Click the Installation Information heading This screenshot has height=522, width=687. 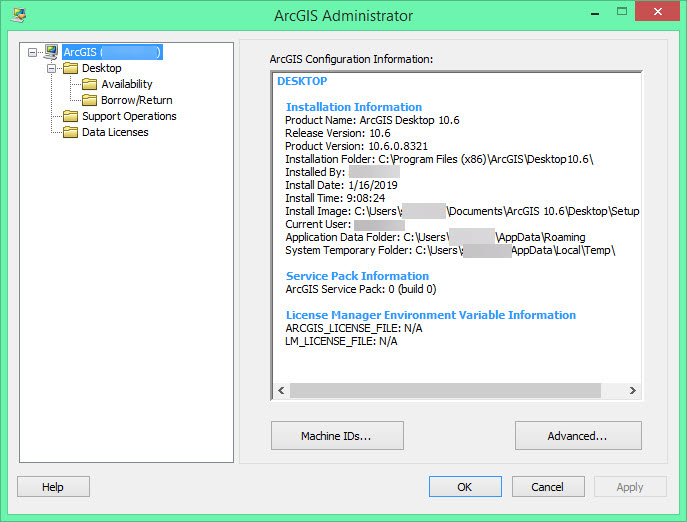click(354, 107)
